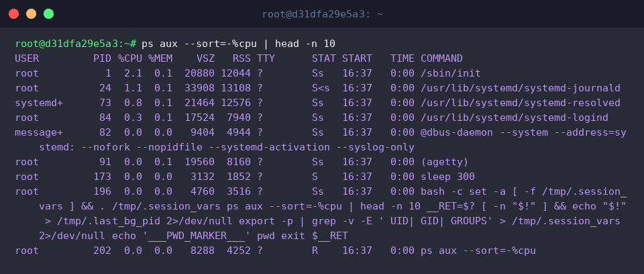Click the PID 202 value
The height and width of the screenshot is (274, 644).
(x=102, y=251)
